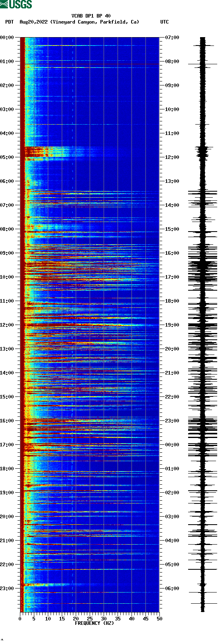Click the 07:00 UTC time label
This screenshot has height=644, width=220.
pos(172,38)
